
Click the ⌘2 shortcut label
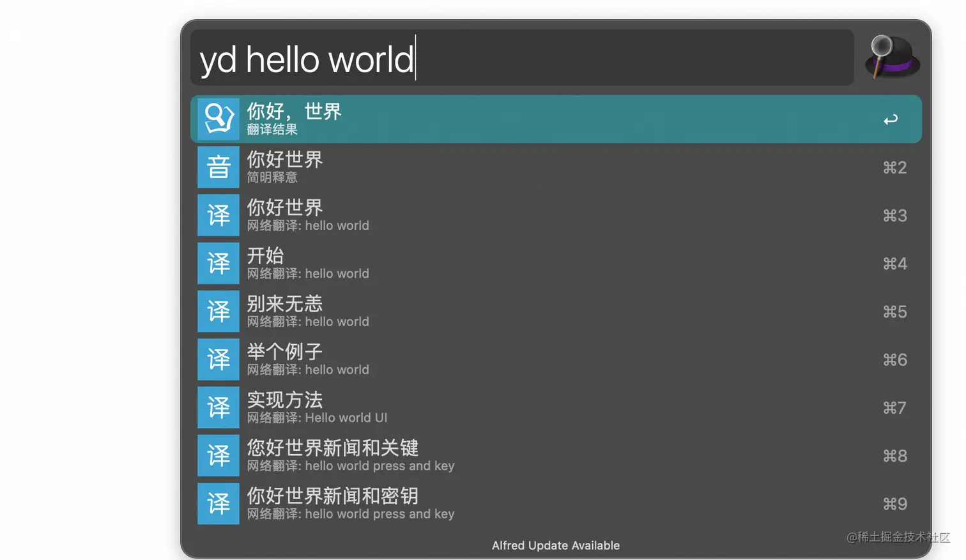pos(894,167)
